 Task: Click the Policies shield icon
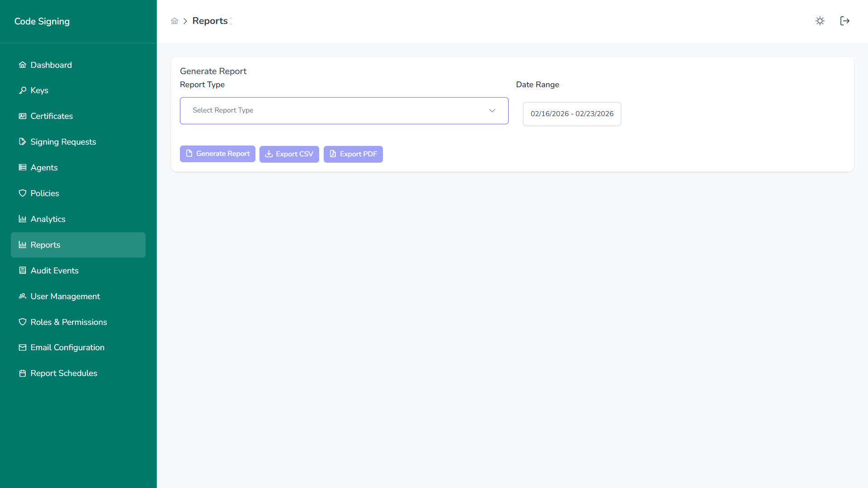(22, 193)
